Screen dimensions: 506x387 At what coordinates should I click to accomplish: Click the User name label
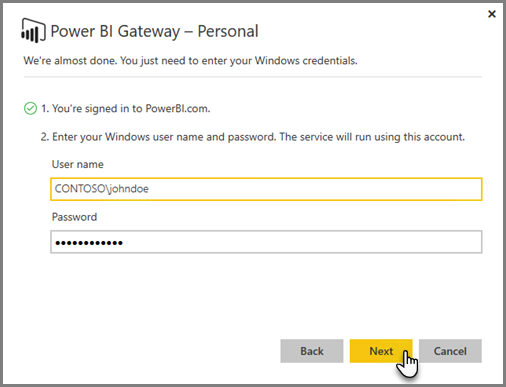click(78, 164)
